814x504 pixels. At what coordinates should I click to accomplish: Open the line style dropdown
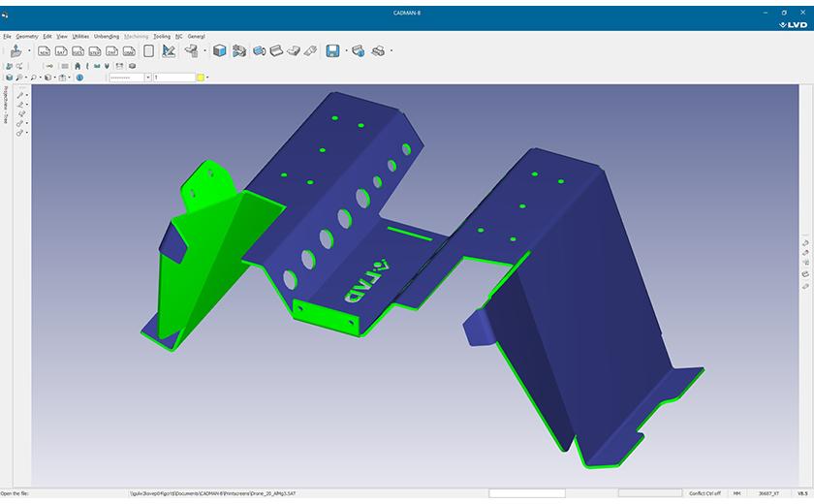point(129,78)
